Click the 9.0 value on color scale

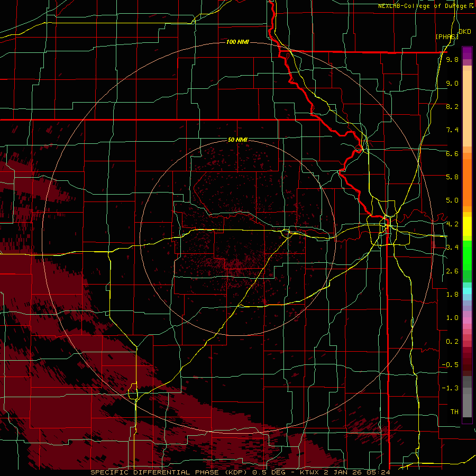point(452,83)
